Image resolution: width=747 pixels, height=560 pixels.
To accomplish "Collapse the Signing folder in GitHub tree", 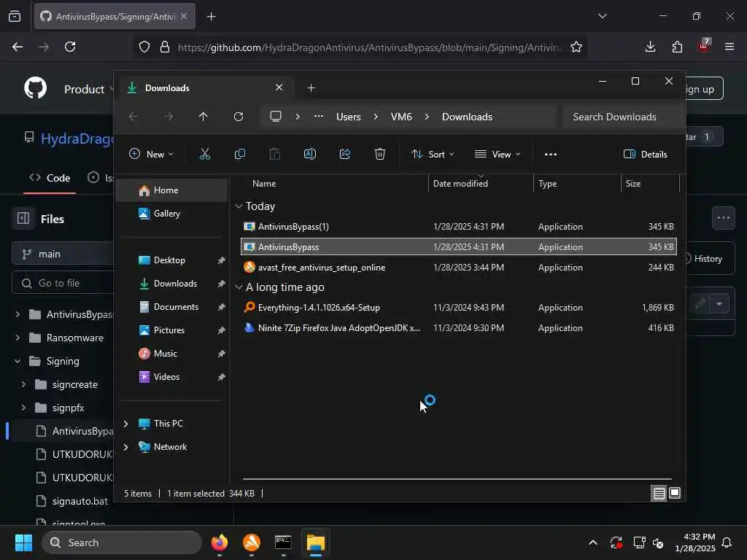I will pos(18,361).
